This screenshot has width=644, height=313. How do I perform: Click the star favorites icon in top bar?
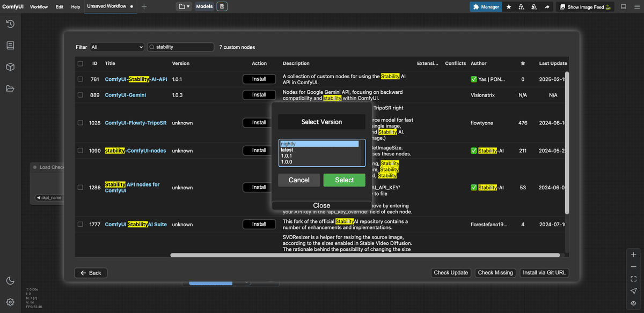tap(509, 7)
